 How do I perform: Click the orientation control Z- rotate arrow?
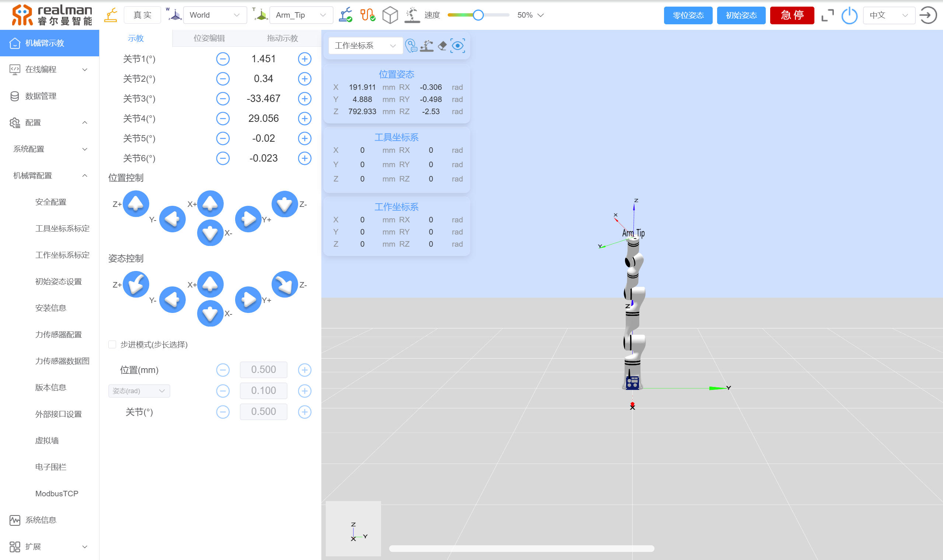(285, 285)
